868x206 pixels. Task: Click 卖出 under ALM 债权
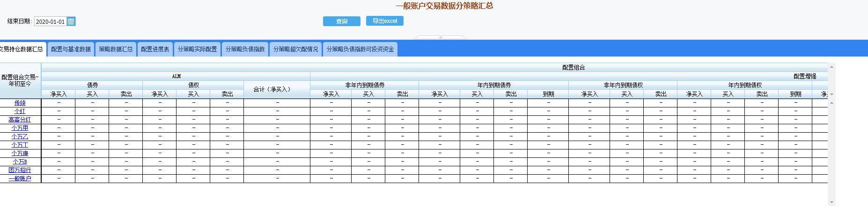coord(227,94)
